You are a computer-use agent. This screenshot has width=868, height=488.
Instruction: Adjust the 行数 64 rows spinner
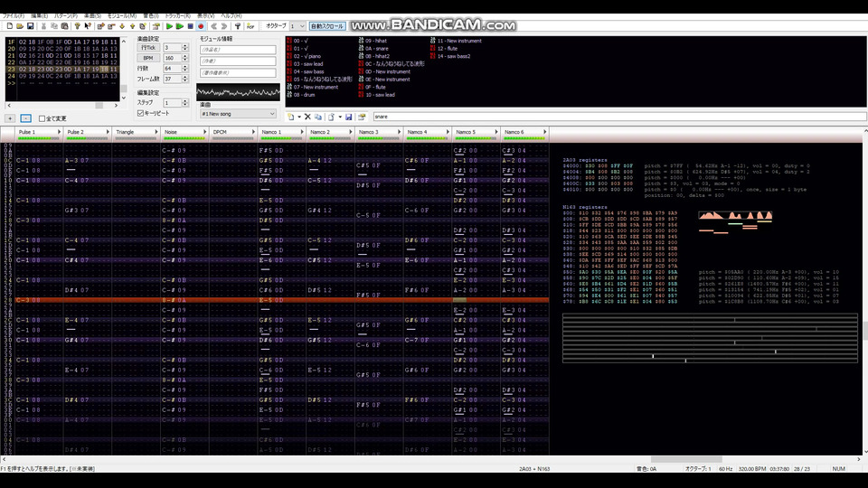pyautogui.click(x=184, y=69)
